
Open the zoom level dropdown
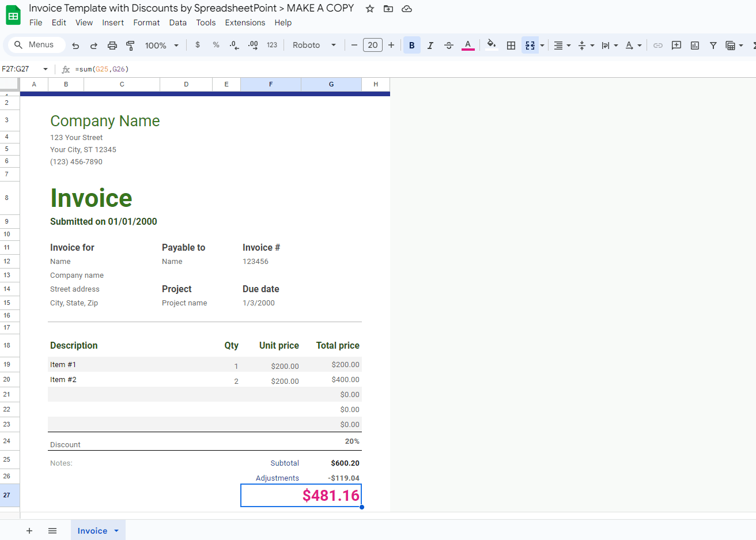click(x=161, y=44)
